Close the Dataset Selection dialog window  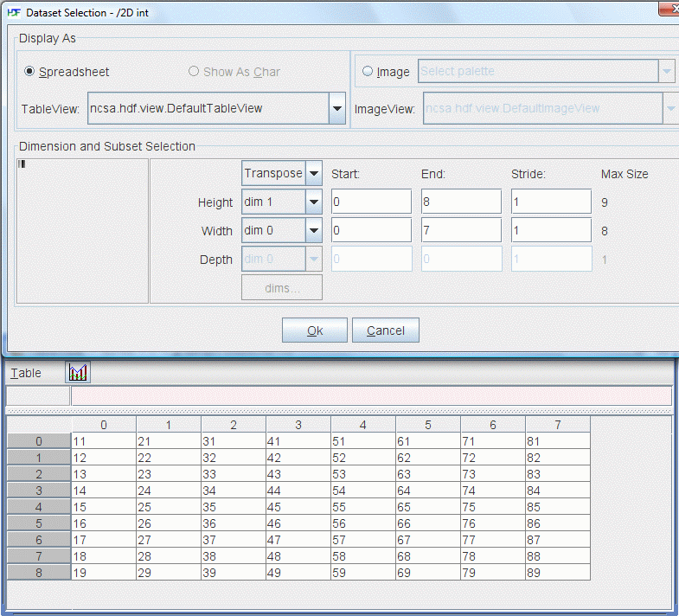point(669,9)
